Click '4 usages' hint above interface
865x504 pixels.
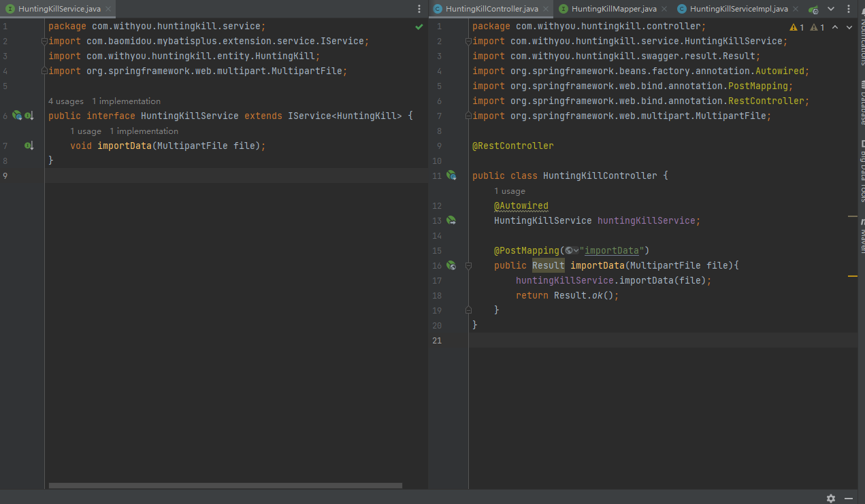pyautogui.click(x=66, y=101)
